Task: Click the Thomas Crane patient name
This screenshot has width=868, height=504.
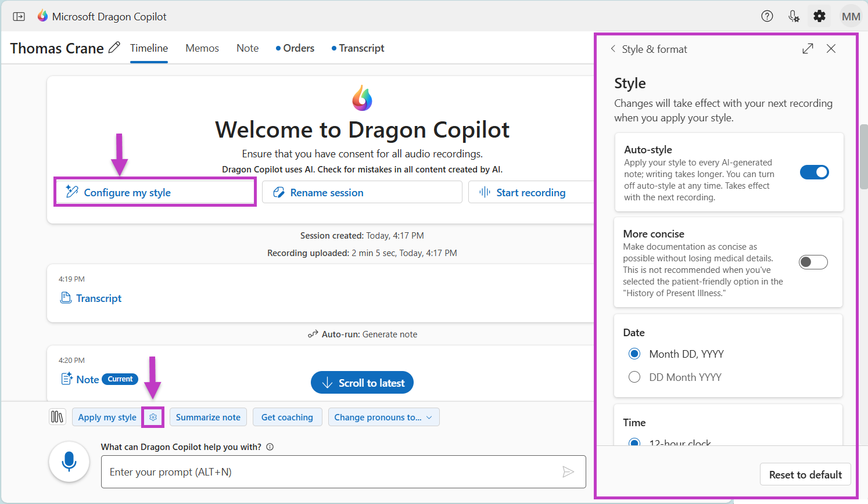Action: click(57, 48)
